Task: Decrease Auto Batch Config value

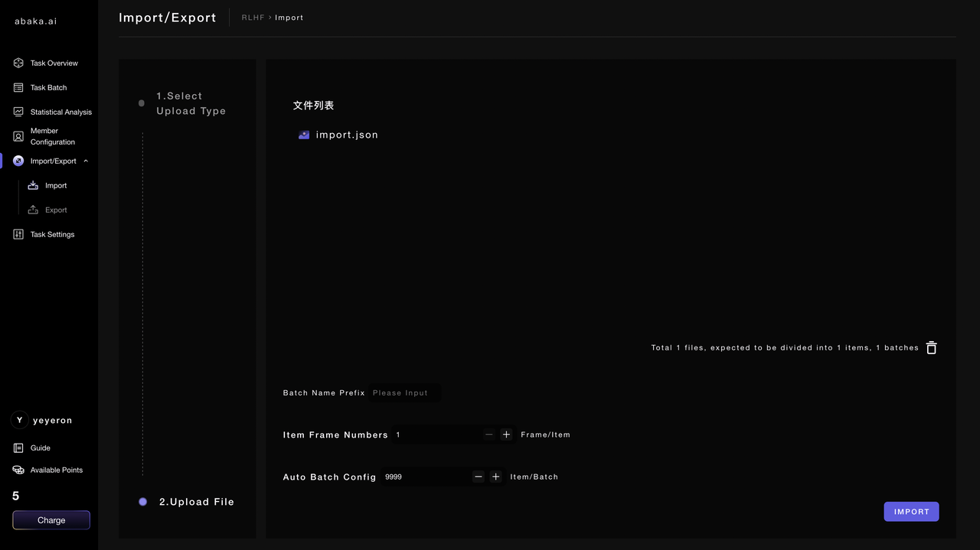Action: (x=479, y=477)
